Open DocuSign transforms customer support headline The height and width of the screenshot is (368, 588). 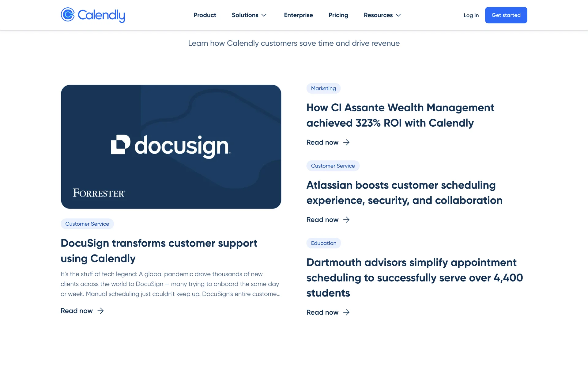159,251
